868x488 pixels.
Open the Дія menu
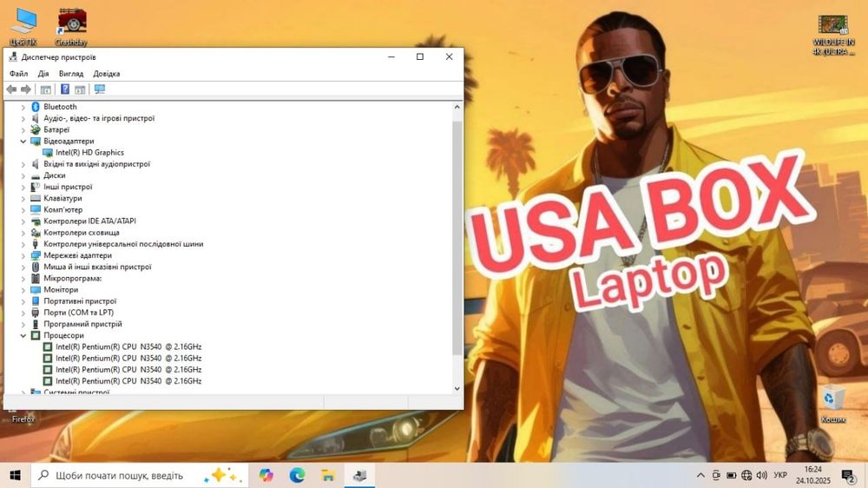coord(43,73)
